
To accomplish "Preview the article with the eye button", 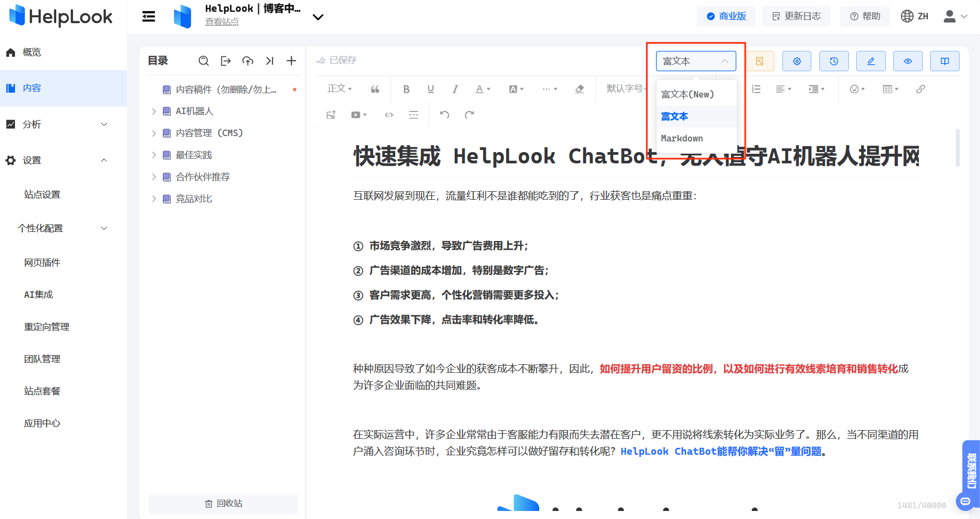I will [x=908, y=61].
